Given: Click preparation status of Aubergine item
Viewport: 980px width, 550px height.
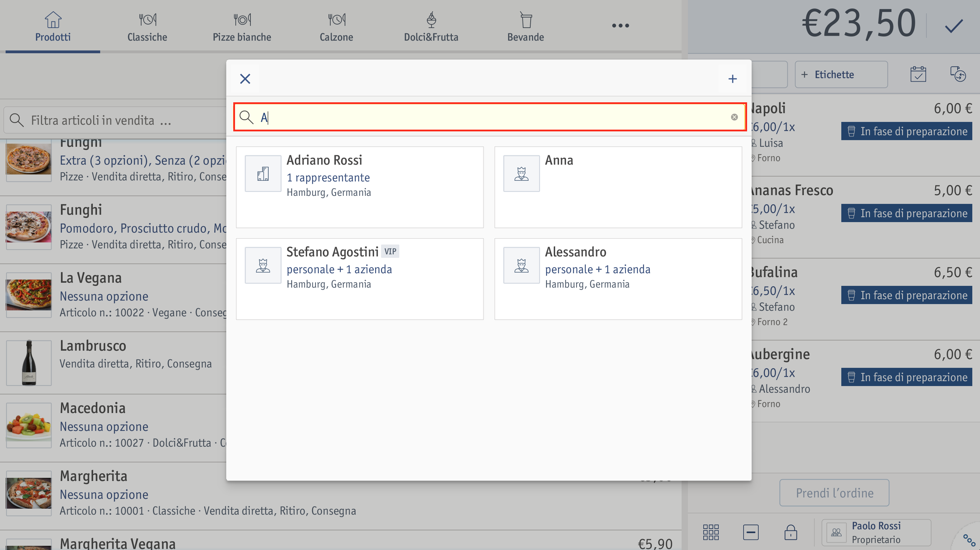Looking at the screenshot, I should 906,377.
